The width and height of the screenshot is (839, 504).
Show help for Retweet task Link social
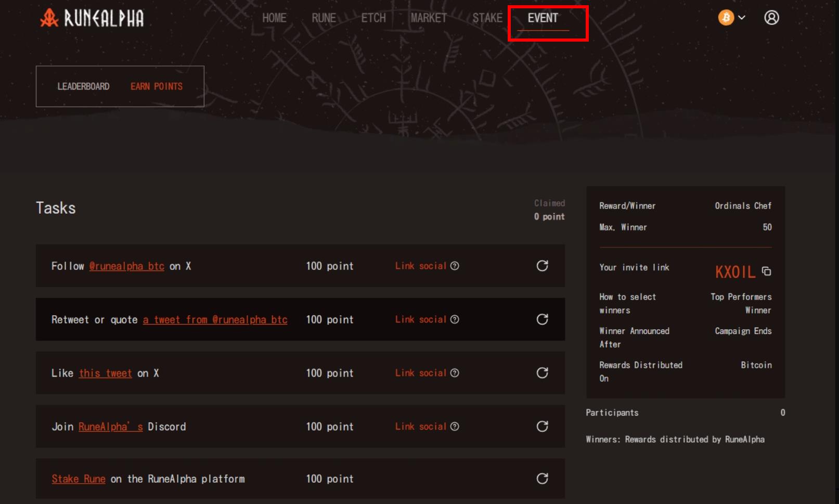(x=455, y=319)
